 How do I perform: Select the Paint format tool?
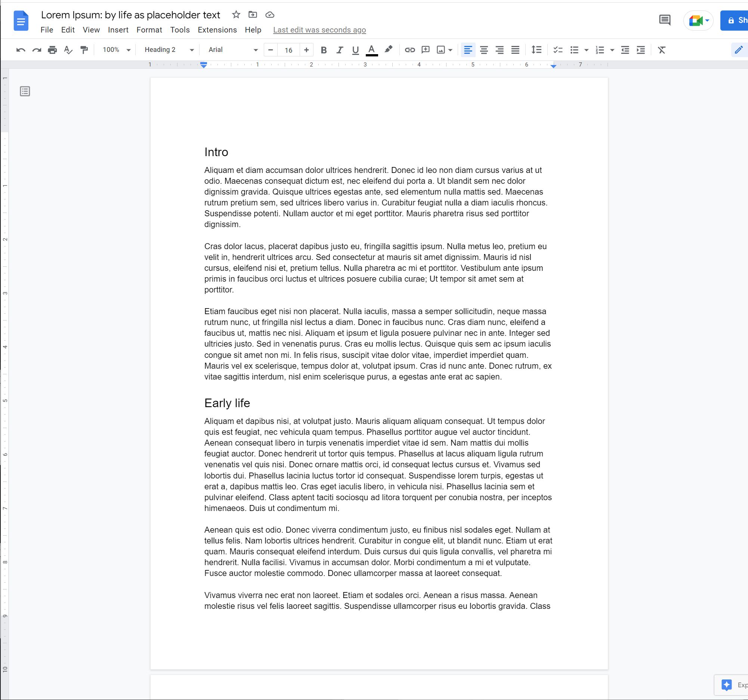(84, 49)
